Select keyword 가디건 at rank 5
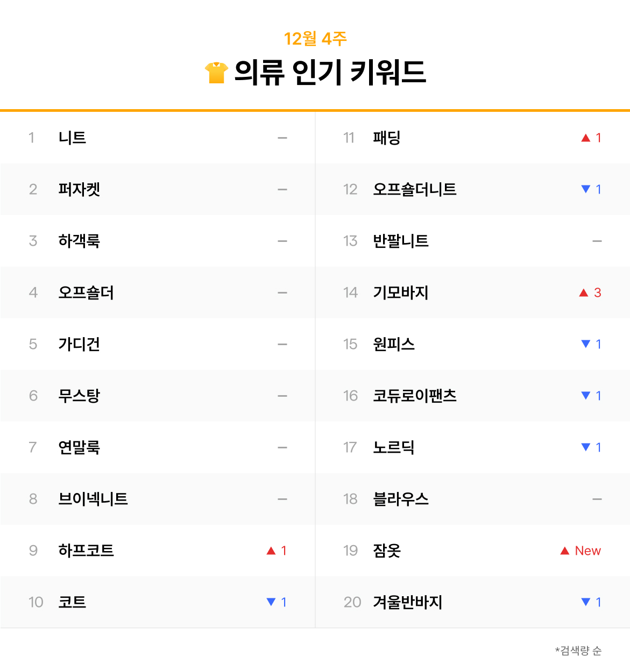The height and width of the screenshot is (672, 630). point(79,344)
